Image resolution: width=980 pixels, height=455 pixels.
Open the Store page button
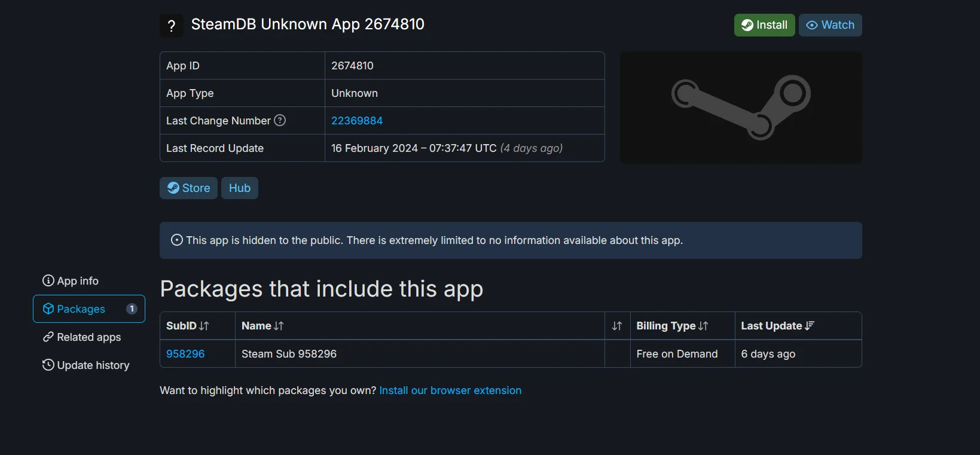188,188
